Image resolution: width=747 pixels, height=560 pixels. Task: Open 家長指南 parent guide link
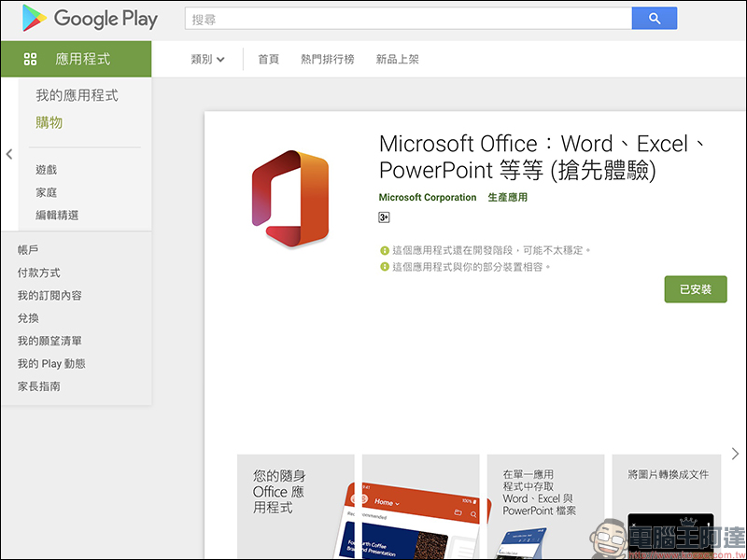pos(38,386)
